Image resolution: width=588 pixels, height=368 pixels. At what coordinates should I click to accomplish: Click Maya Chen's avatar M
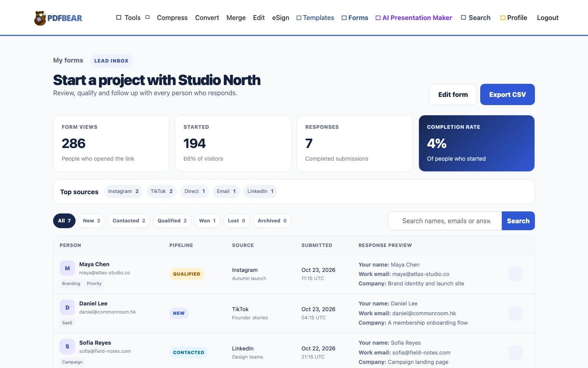point(67,268)
